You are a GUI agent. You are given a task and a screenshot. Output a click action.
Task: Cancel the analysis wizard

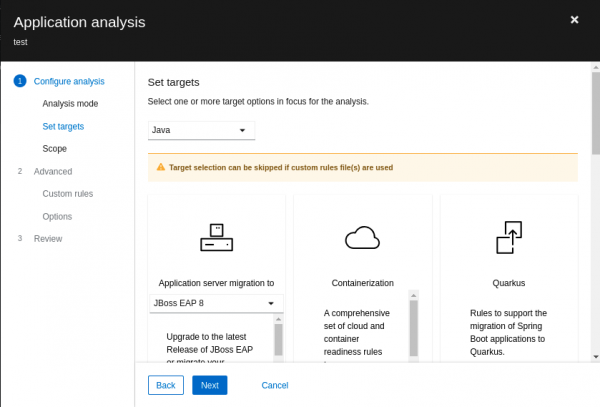click(x=274, y=385)
